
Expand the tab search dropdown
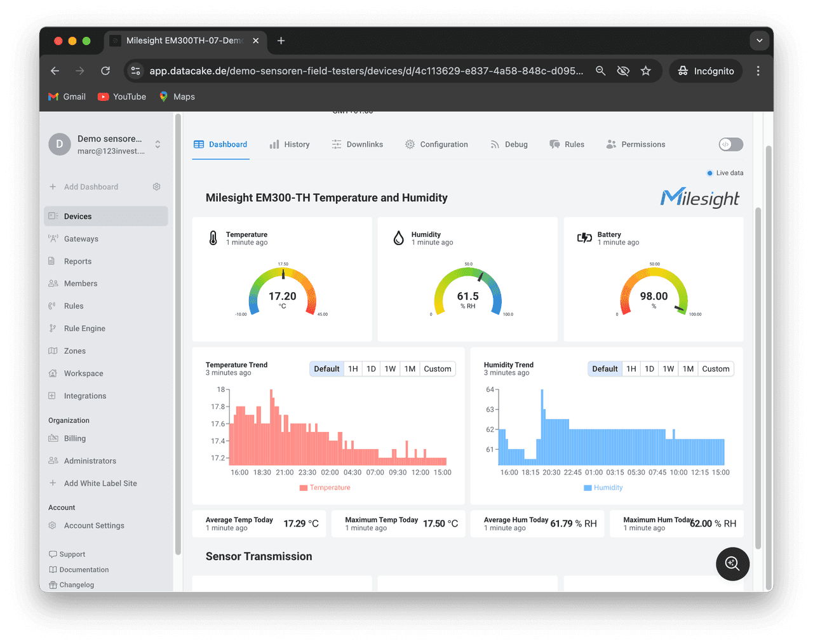(760, 41)
